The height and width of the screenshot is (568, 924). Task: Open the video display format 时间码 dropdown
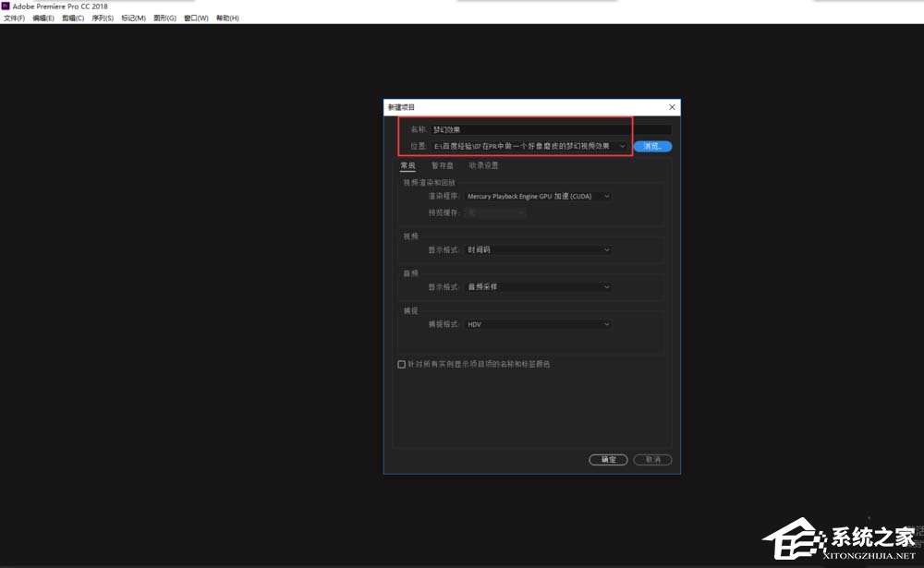[x=538, y=249]
